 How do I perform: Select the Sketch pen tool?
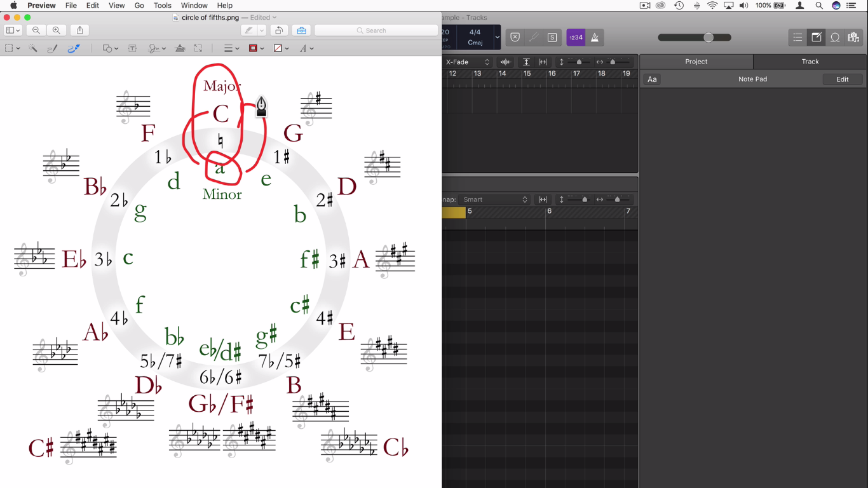click(x=53, y=48)
